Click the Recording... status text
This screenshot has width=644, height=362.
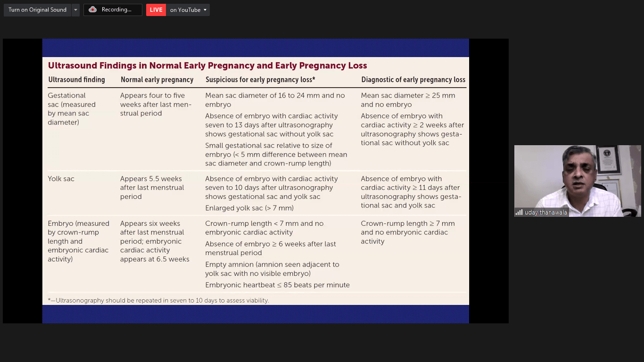pos(116,10)
